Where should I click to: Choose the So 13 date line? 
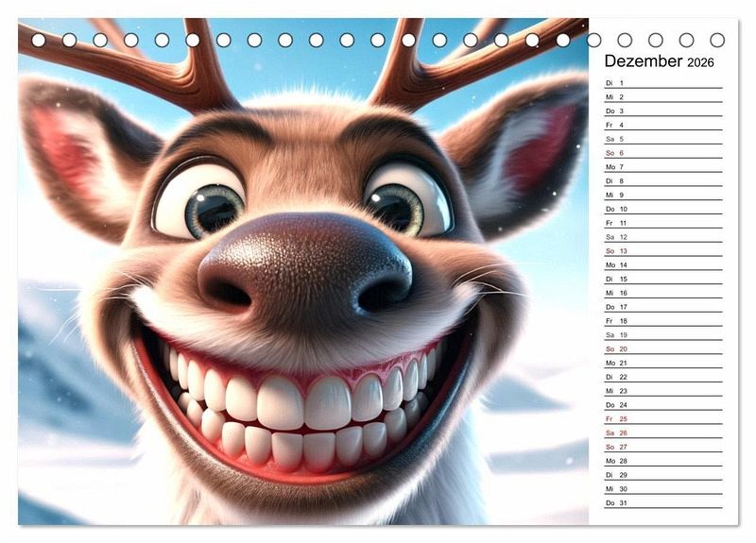pos(662,251)
